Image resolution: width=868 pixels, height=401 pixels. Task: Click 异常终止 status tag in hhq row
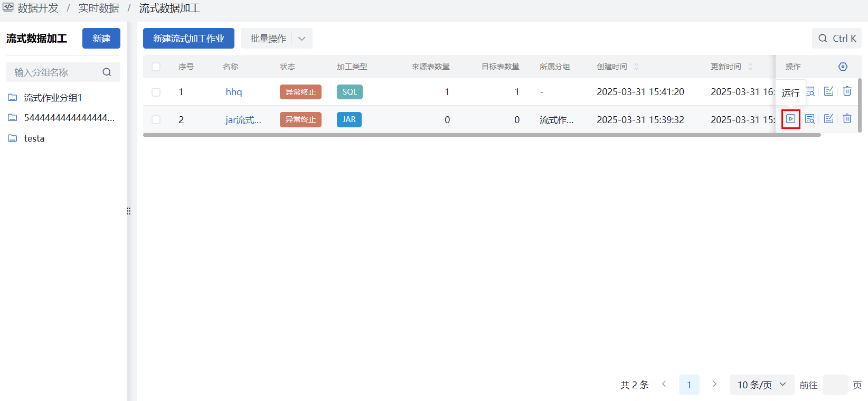(x=300, y=92)
